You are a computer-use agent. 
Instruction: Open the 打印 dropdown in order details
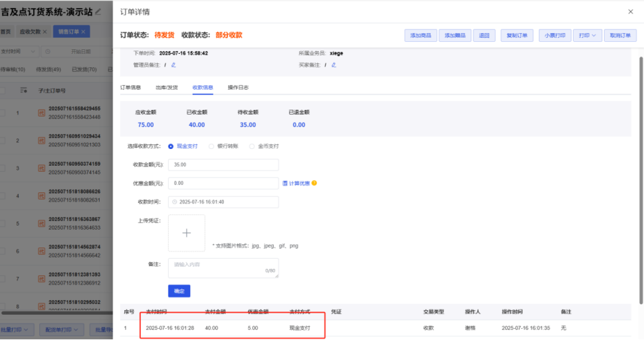coord(587,36)
